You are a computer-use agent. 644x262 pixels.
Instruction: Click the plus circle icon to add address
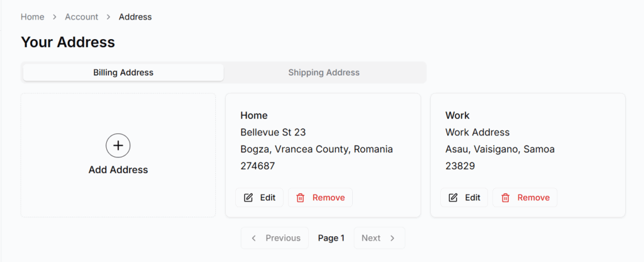(118, 145)
